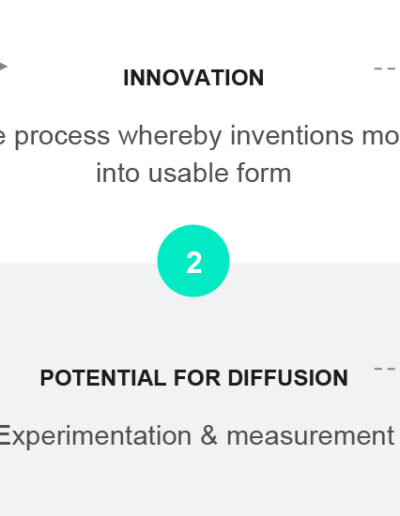Click the word 'measurement' in the gray section
Image resolution: width=400 pixels, height=516 pixels.
click(x=311, y=436)
